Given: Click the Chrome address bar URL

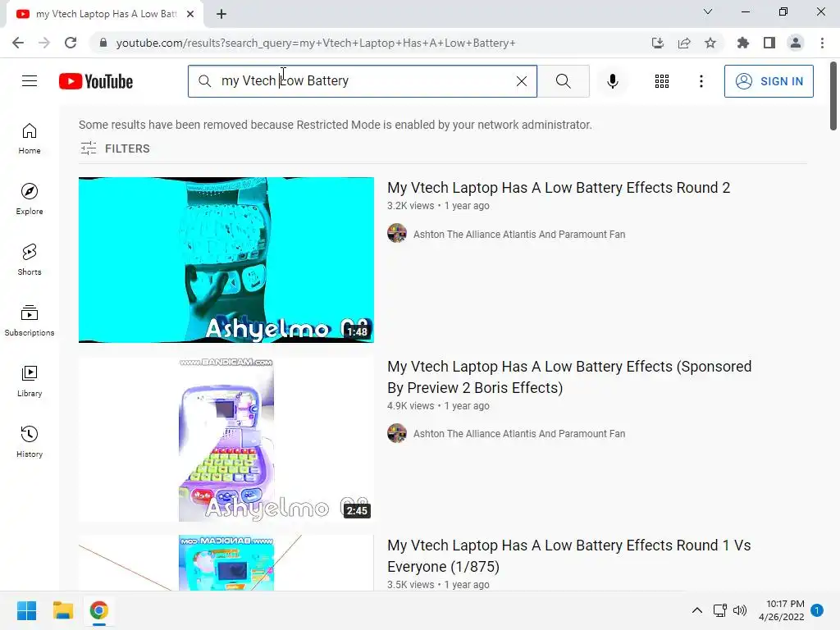Looking at the screenshot, I should click(316, 43).
